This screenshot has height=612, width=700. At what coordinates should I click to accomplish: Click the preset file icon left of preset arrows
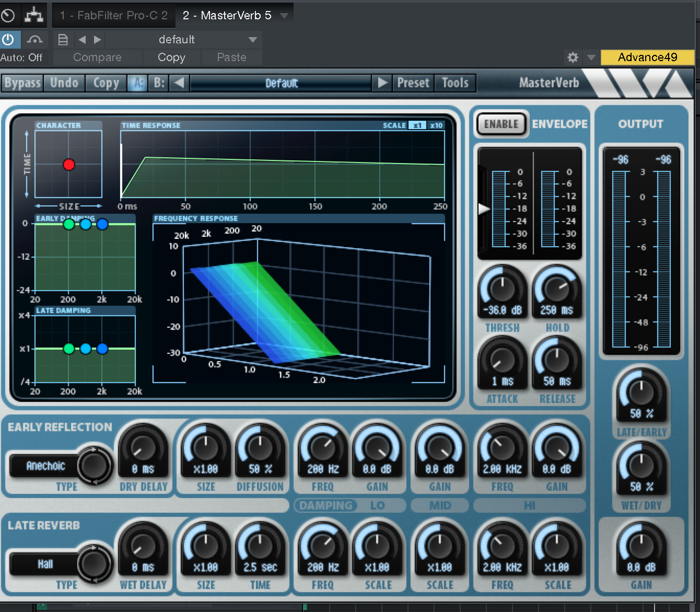pyautogui.click(x=63, y=39)
